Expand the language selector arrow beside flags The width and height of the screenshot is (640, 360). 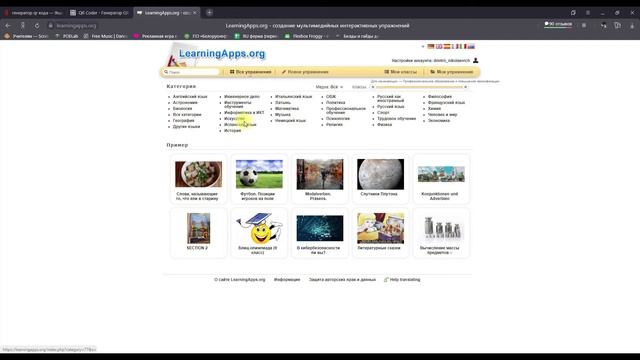coord(423,47)
